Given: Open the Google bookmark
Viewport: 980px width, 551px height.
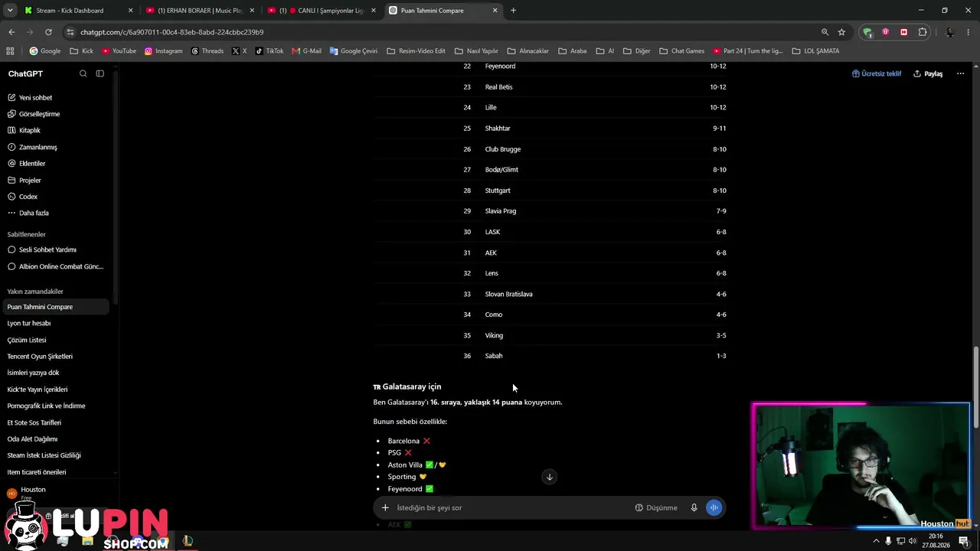Looking at the screenshot, I should click(x=45, y=51).
